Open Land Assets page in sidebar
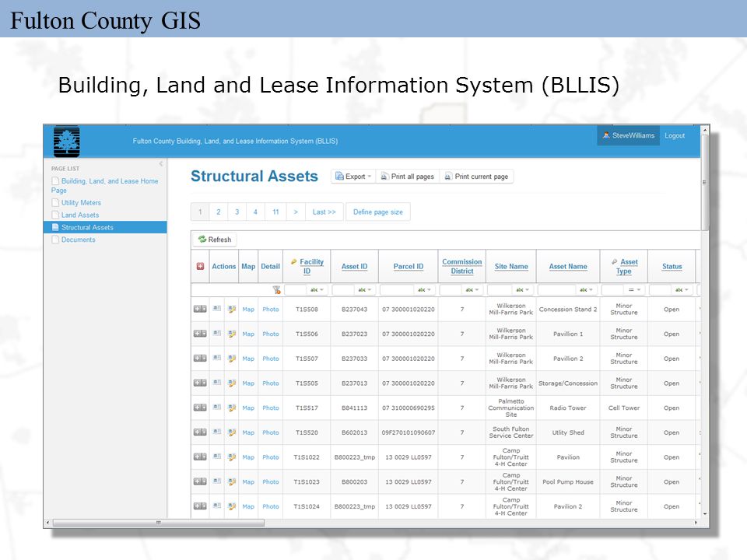 (80, 215)
